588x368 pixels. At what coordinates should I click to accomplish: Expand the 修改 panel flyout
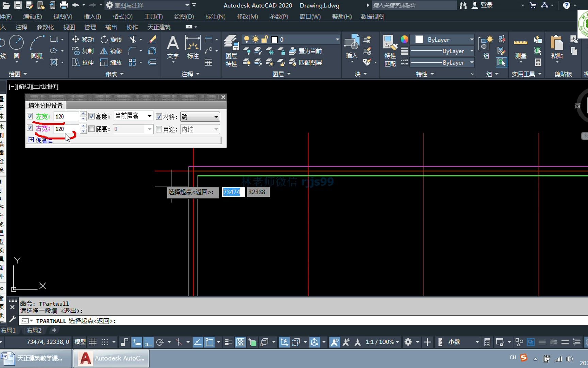(x=114, y=74)
